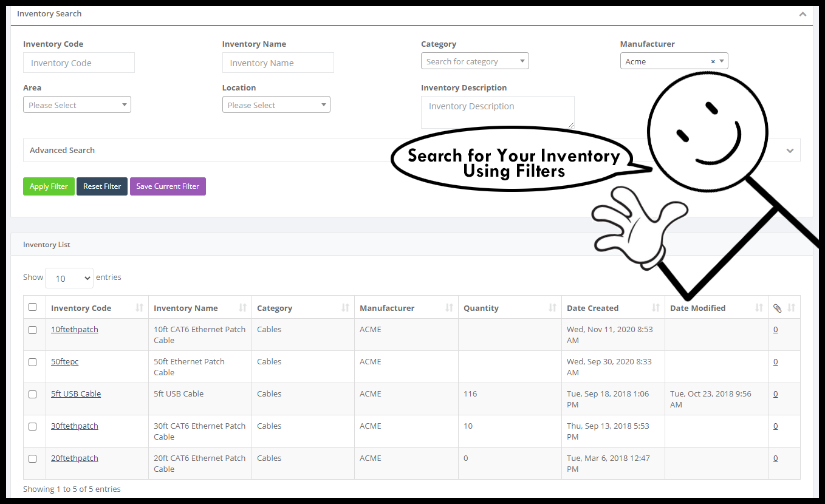Click the paperclip attachments column icon
This screenshot has width=825, height=504.
pyautogui.click(x=777, y=308)
